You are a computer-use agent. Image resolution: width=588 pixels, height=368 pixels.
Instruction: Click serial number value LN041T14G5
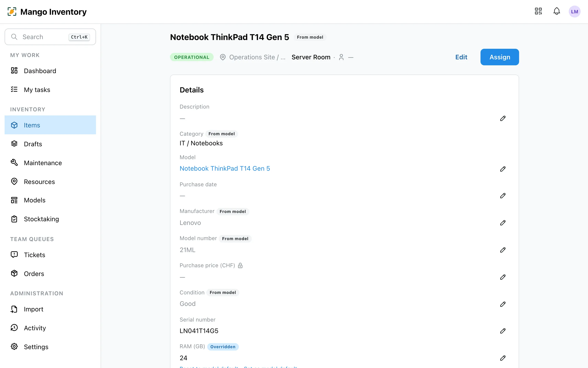(x=199, y=331)
